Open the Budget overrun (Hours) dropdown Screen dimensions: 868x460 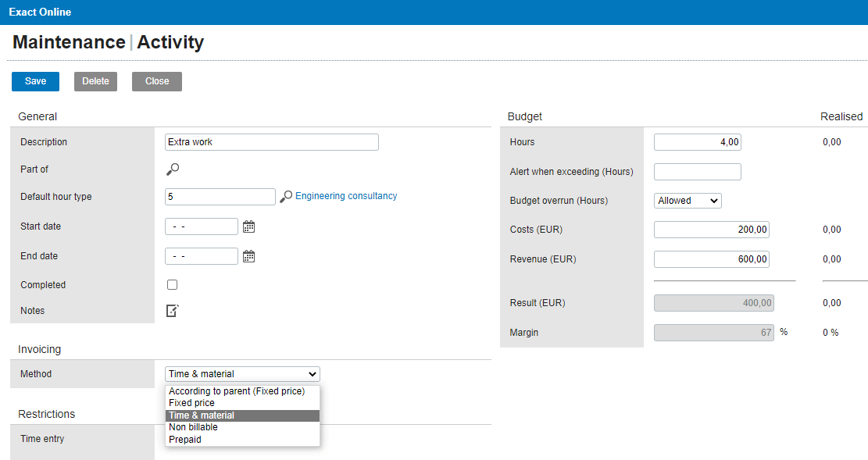(688, 201)
